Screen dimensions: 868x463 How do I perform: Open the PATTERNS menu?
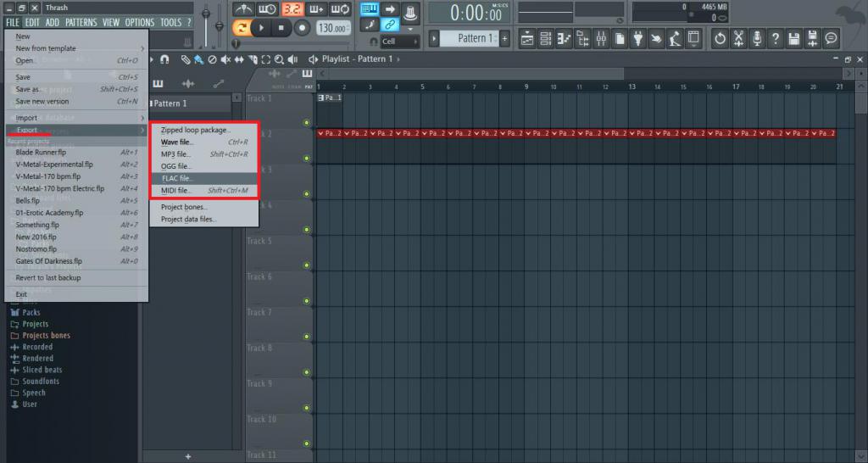point(81,23)
